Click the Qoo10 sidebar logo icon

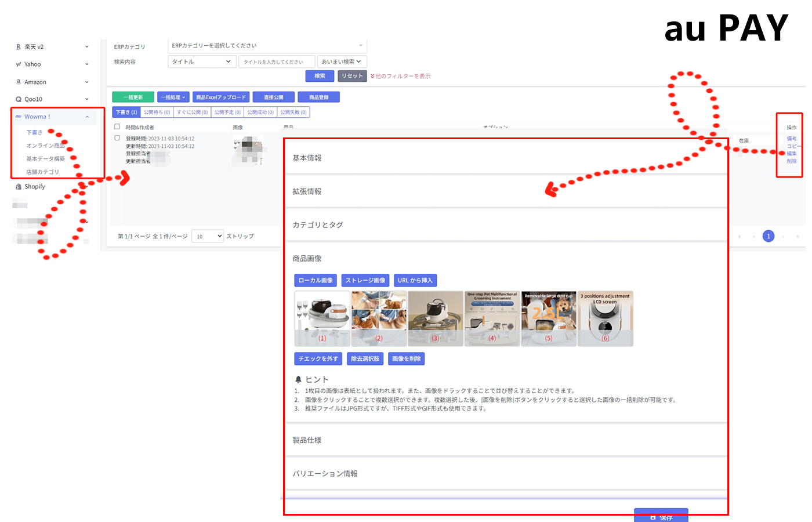[19, 99]
